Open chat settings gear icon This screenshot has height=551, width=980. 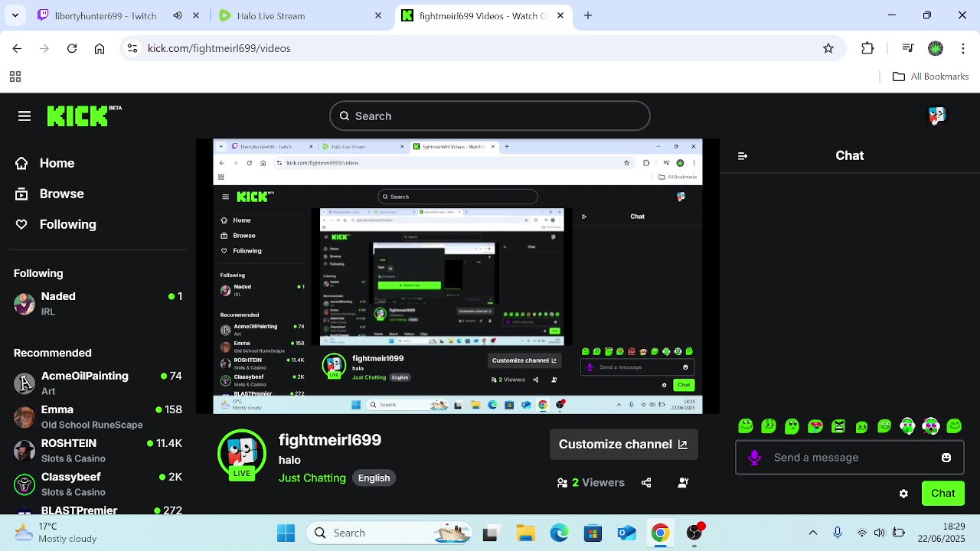coord(903,494)
